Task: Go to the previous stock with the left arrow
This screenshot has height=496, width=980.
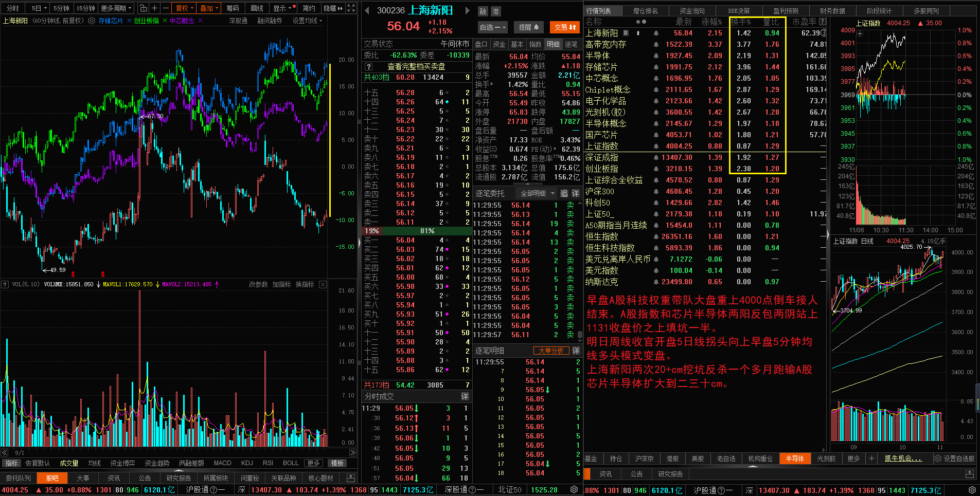Action: point(367,10)
